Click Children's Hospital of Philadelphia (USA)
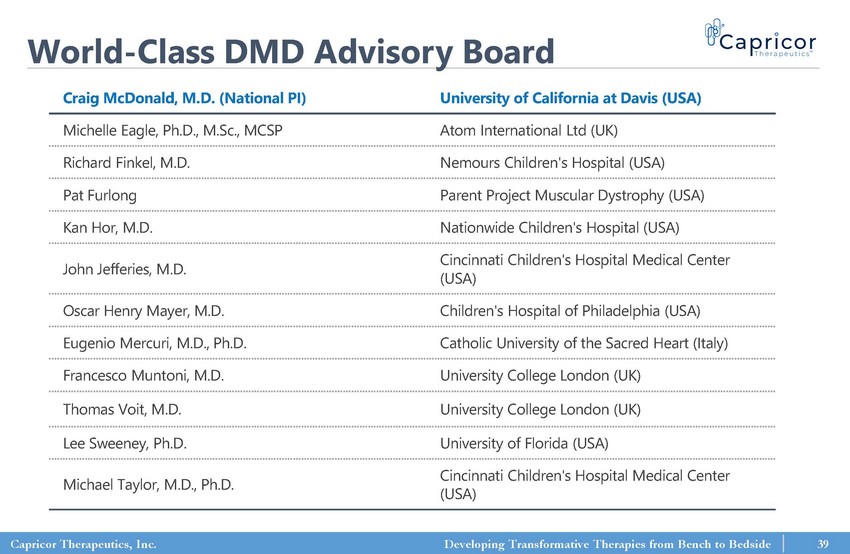The height and width of the screenshot is (554, 850). [x=570, y=311]
